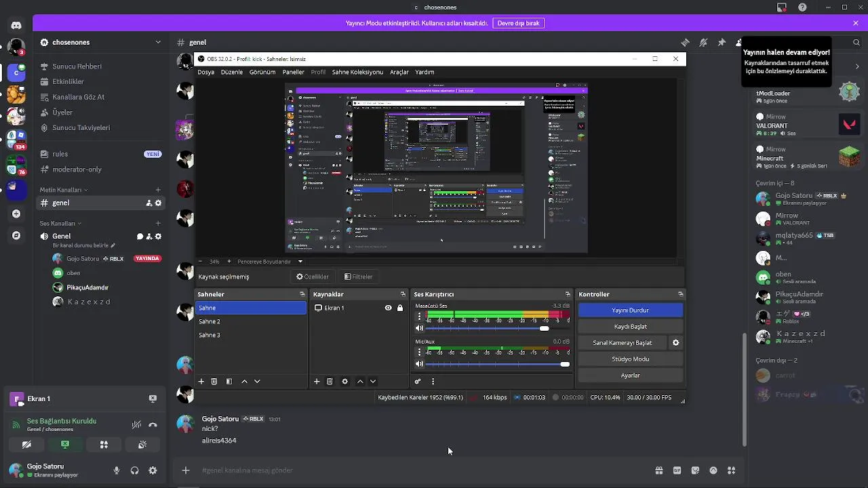Open the Araçlar menu in OBS
The height and width of the screenshot is (488, 868).
[399, 72]
